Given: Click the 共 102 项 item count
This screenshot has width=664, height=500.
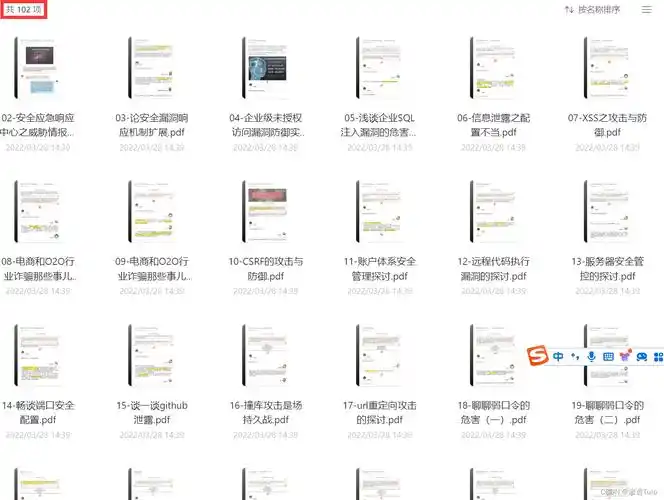Looking at the screenshot, I should point(24,9).
